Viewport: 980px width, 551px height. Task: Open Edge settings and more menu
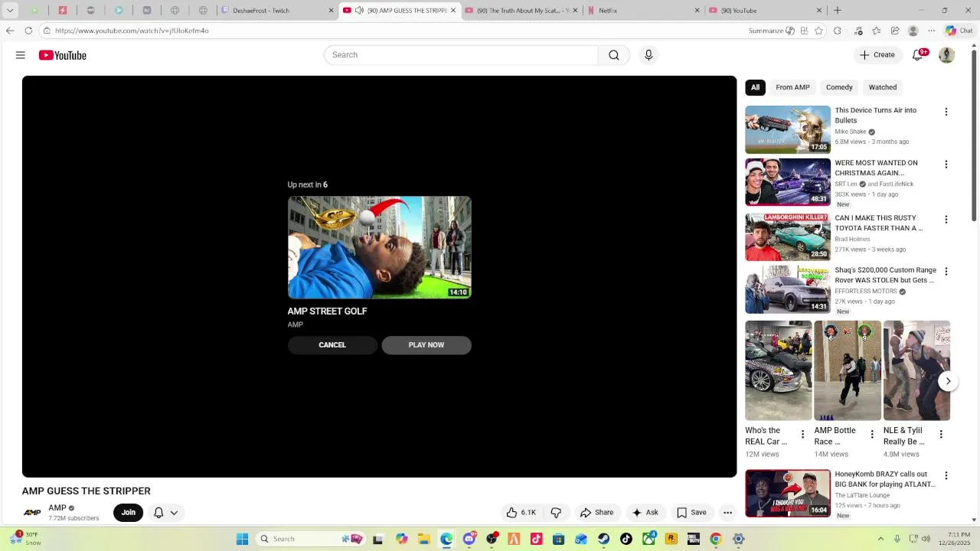931,31
